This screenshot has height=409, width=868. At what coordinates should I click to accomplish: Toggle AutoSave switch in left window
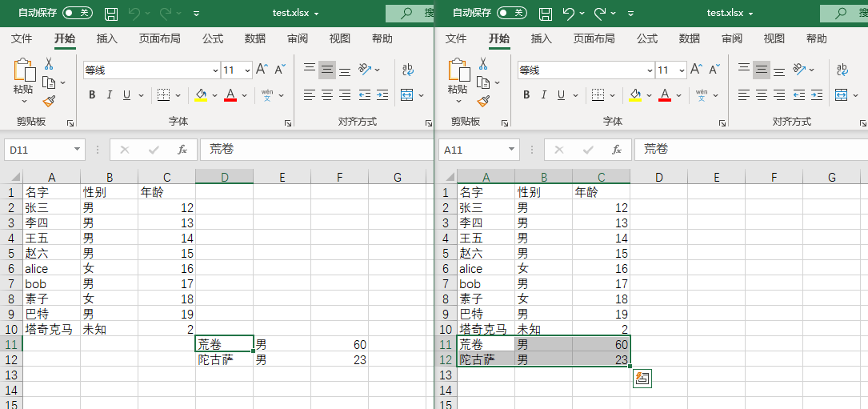click(78, 14)
